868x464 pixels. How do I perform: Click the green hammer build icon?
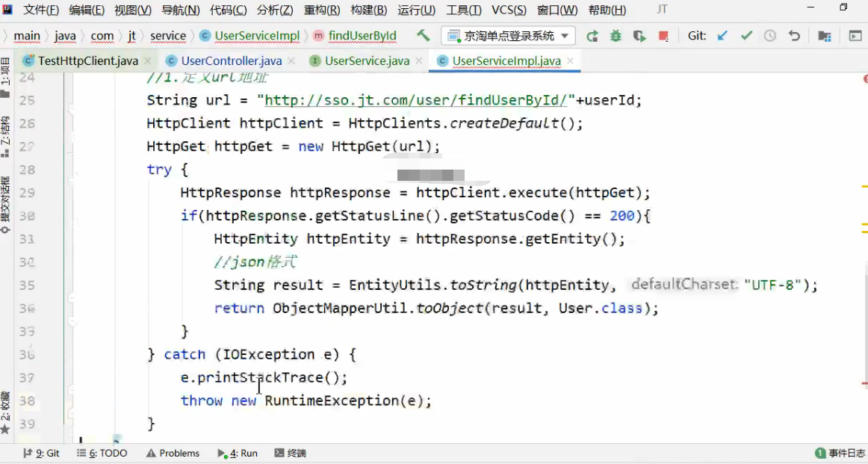click(x=424, y=35)
